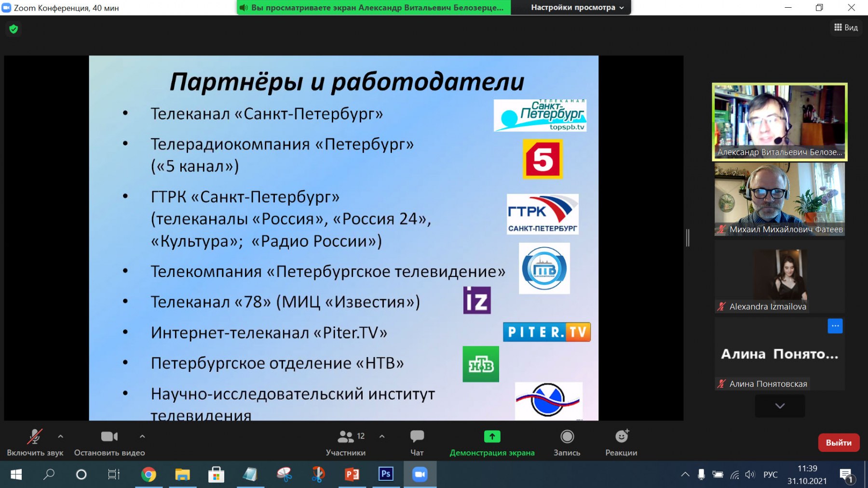Click the screen-sharing green notification bar
The height and width of the screenshot is (488, 868).
[x=374, y=7]
